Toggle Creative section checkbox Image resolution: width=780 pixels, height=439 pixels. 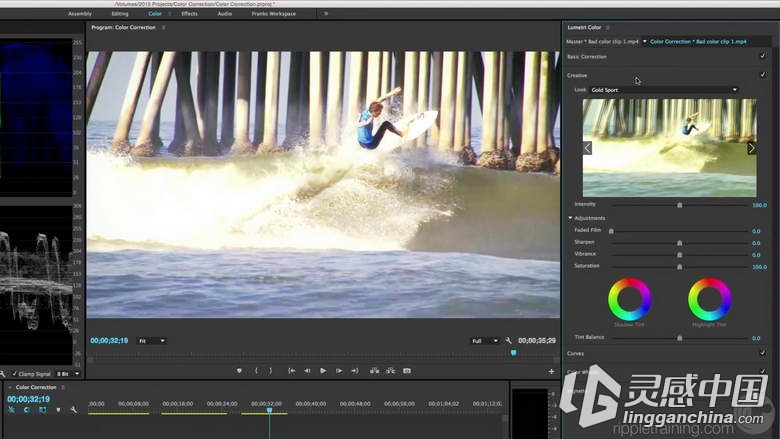762,75
